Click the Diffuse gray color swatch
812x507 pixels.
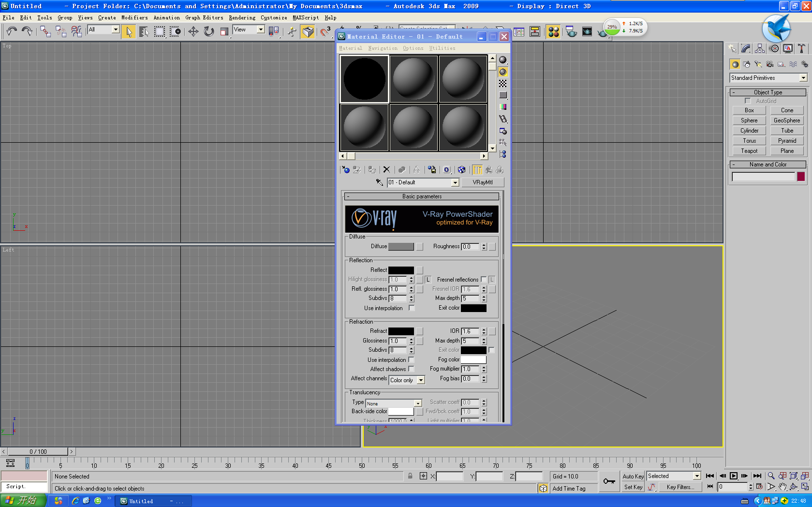[x=401, y=247]
